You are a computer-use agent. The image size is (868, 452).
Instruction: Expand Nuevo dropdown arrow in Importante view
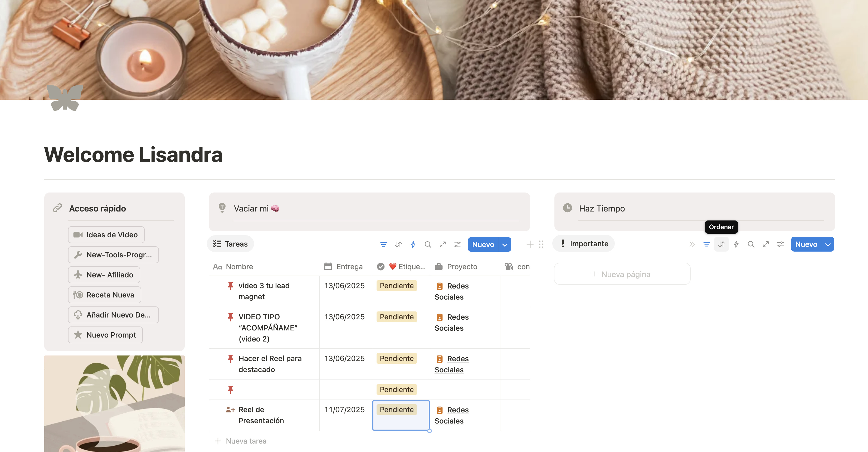pos(828,244)
